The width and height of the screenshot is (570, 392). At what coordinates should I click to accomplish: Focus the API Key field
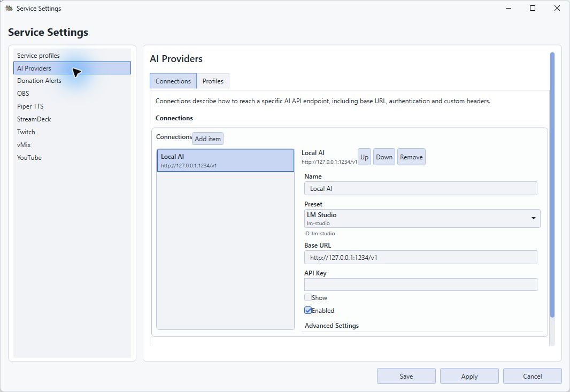pyautogui.click(x=421, y=285)
